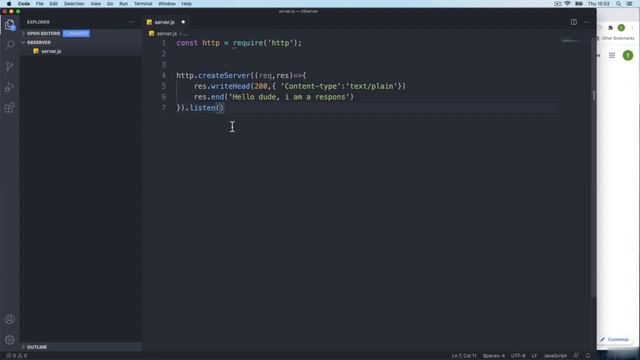Viewport: 640px width, 360px height.
Task: Open the Help menu
Action: pos(187,4)
